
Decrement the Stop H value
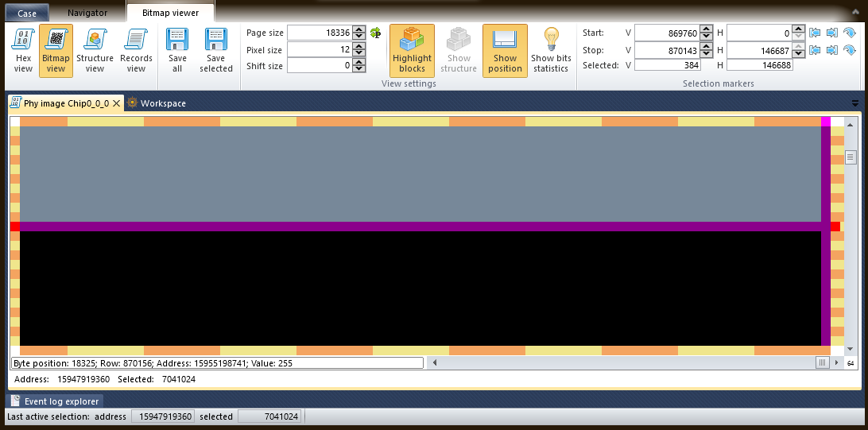(x=798, y=54)
